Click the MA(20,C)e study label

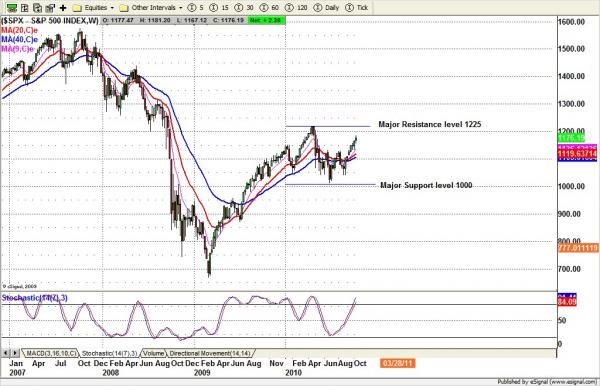click(20, 30)
